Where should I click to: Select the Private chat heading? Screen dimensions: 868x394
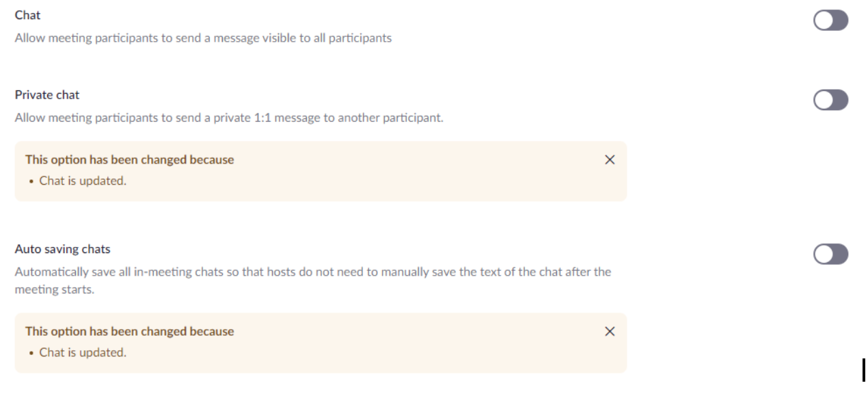47,95
